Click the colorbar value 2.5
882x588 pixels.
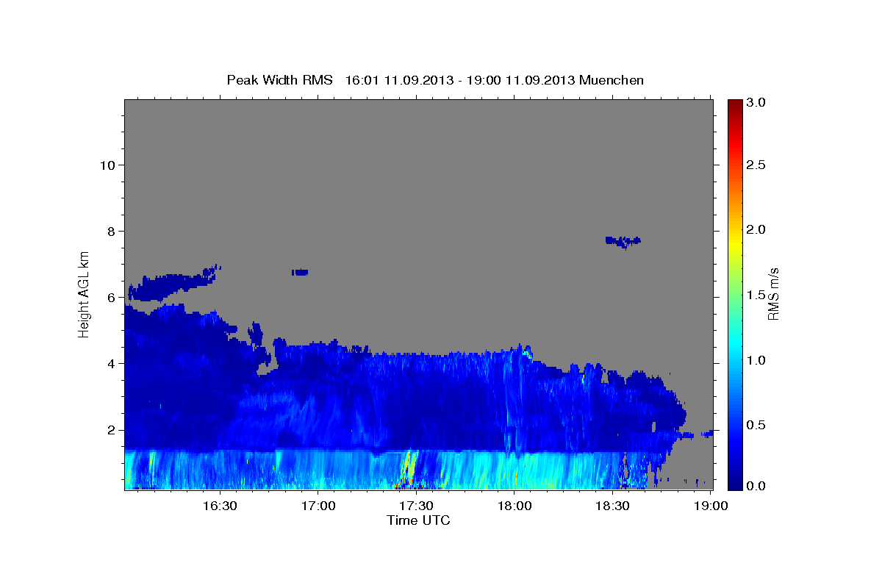[756, 165]
